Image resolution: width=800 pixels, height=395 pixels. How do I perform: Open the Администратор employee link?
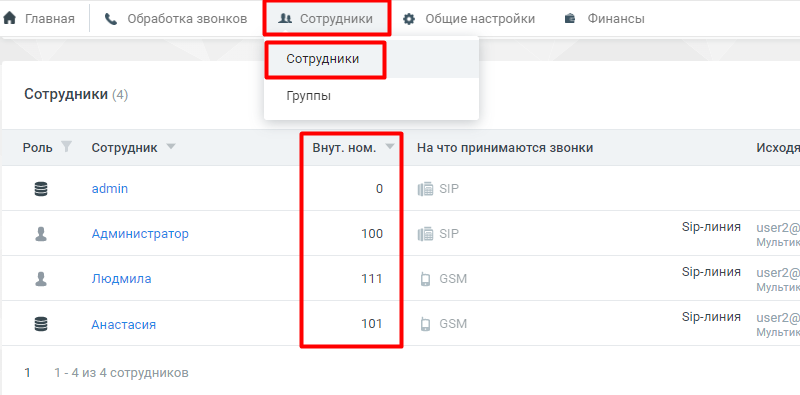(140, 234)
